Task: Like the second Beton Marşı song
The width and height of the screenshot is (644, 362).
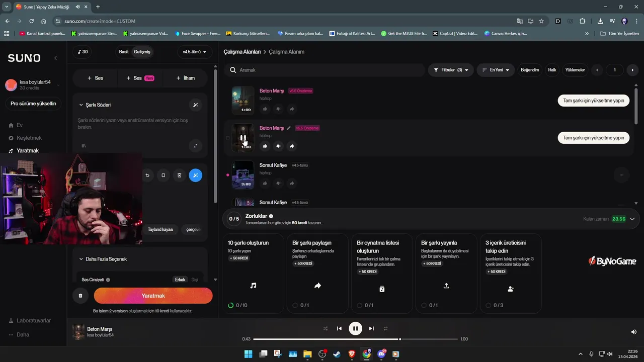Action: coord(265,146)
